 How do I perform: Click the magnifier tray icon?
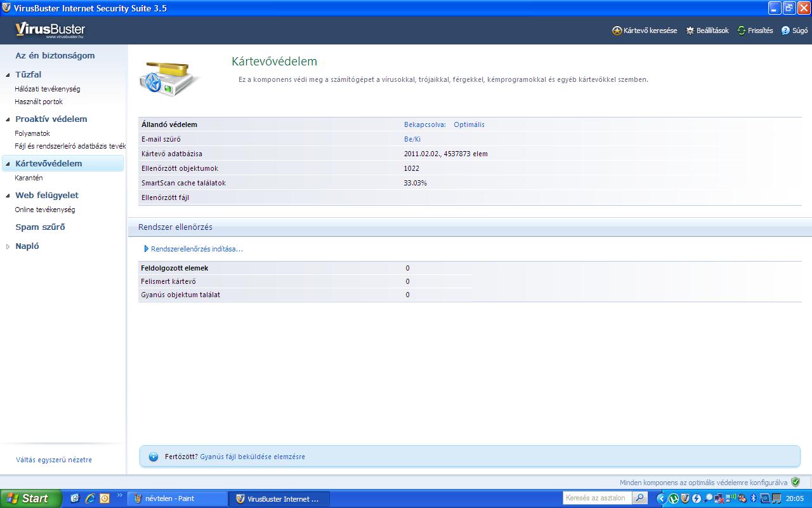(x=708, y=498)
